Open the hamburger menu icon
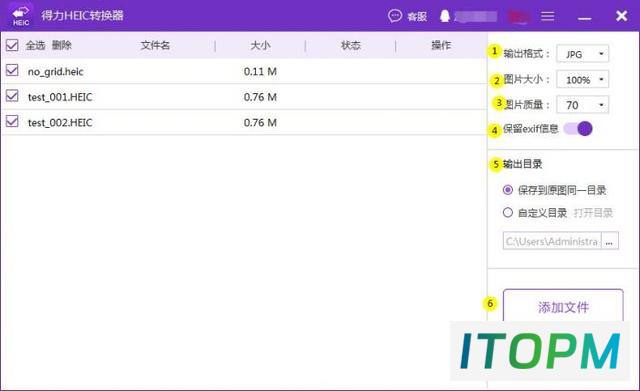This screenshot has height=391, width=640. pyautogui.click(x=547, y=16)
